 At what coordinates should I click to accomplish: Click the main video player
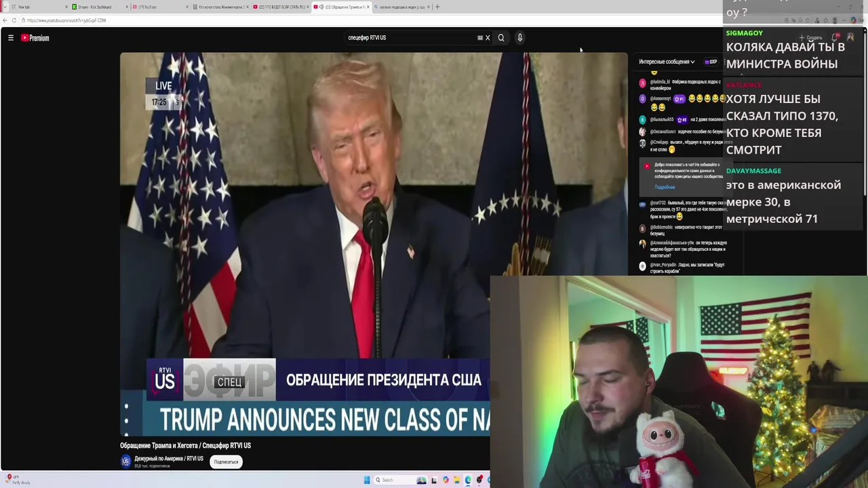[374, 244]
